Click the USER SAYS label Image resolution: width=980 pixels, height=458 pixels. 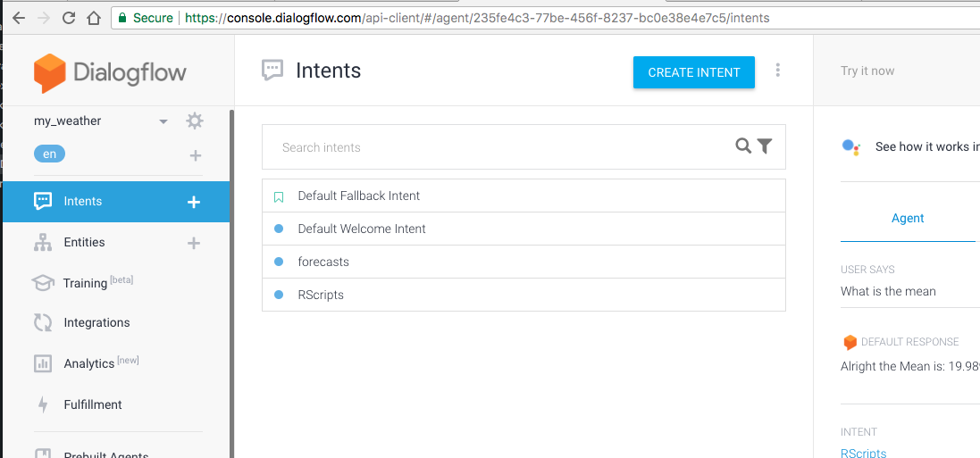867,270
